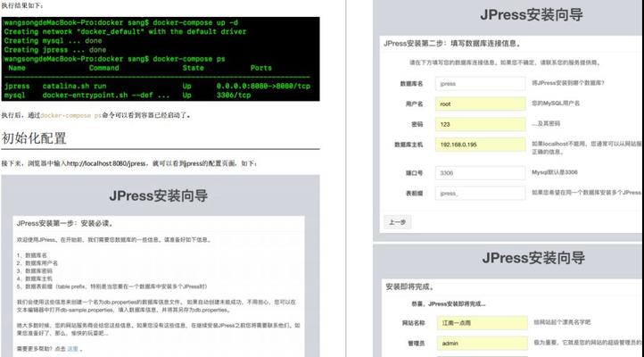This screenshot has height=357, width=644.
Task: Click terminal text 'Creating jpress ... done'
Action: point(55,50)
